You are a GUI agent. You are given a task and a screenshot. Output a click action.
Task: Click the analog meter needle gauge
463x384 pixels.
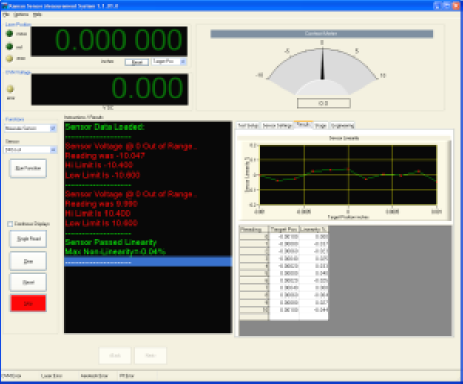[x=322, y=70]
